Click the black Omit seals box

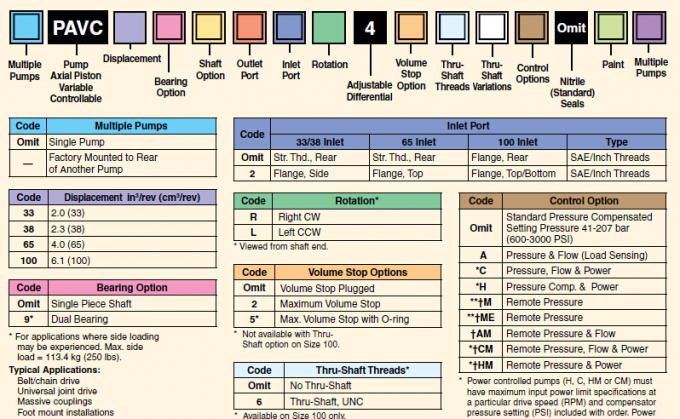click(x=571, y=28)
